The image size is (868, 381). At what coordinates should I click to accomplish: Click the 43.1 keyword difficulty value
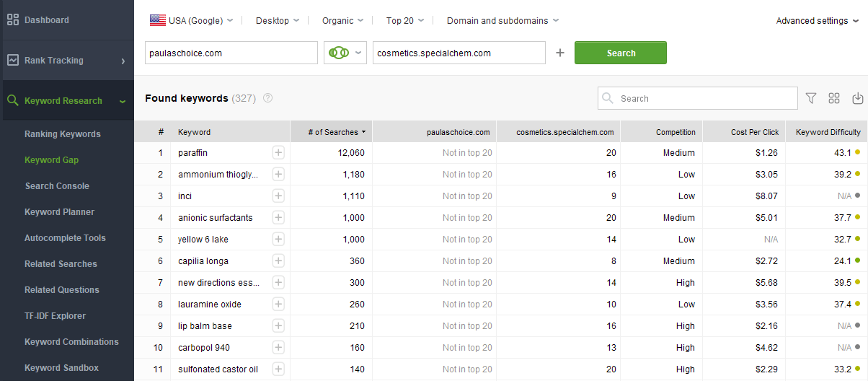point(843,153)
